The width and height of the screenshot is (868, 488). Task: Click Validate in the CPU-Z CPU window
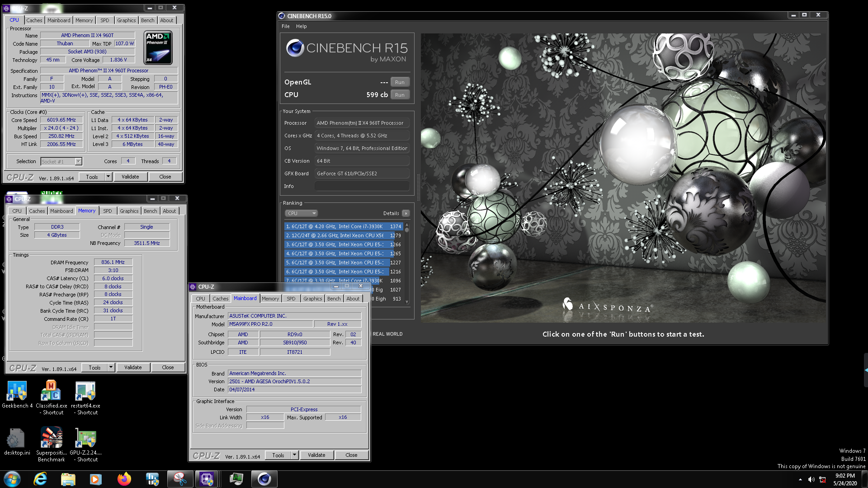coord(130,177)
